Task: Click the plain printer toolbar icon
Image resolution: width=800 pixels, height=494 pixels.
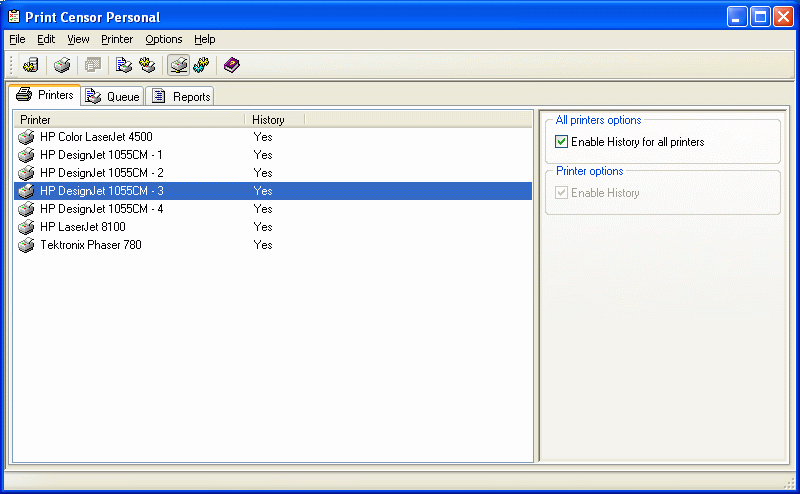Action: tap(62, 65)
